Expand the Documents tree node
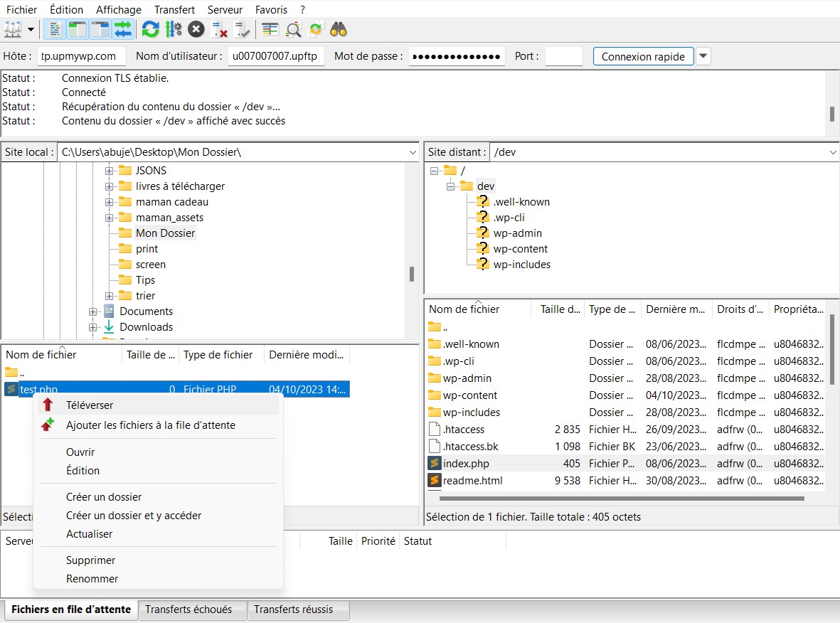Image resolution: width=840 pixels, height=623 pixels. 92,311
